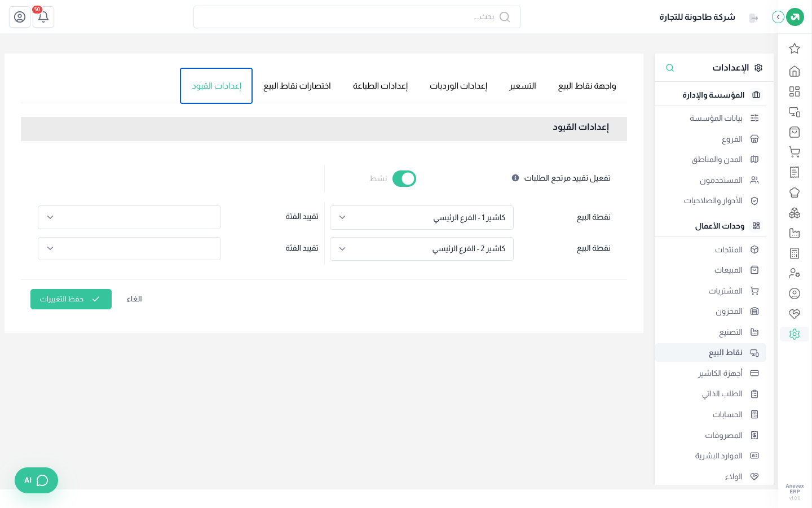Click the حفظ التغييرات save button
Viewport: 812px width, 508px height.
pyautogui.click(x=71, y=299)
